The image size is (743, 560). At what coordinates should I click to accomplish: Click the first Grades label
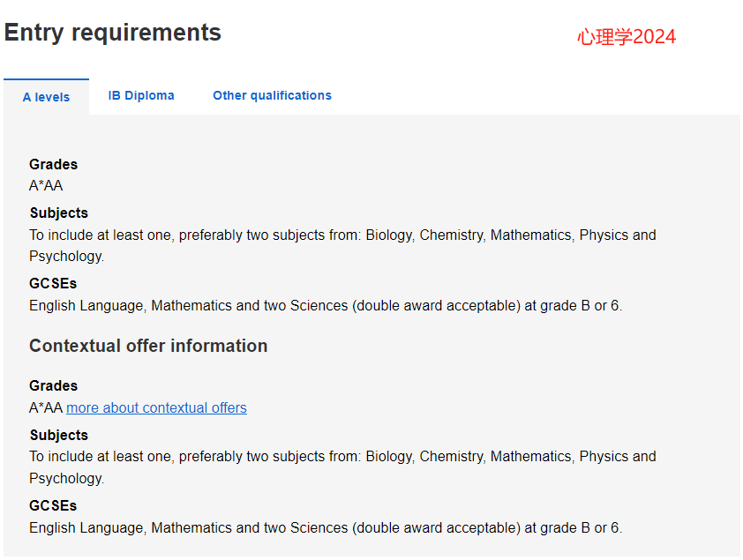click(53, 164)
